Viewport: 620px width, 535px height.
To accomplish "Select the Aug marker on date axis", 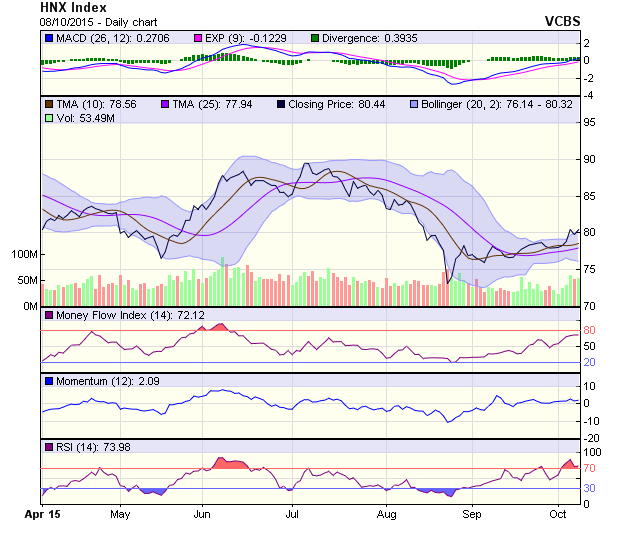I will pos(387,515).
